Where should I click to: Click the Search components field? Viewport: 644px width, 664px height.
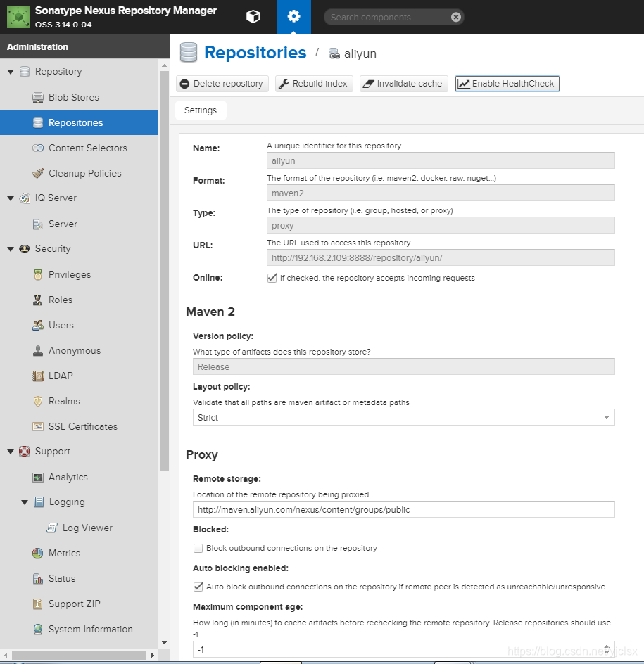(x=388, y=17)
